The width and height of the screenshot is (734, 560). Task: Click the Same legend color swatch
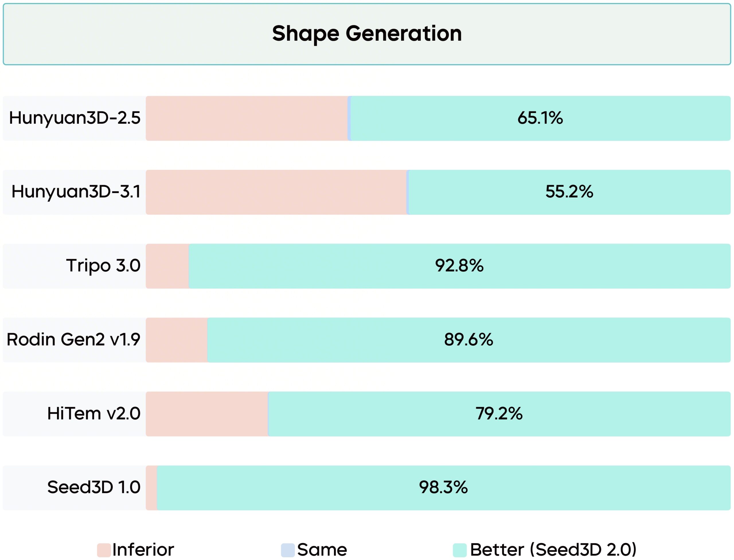[288, 550]
